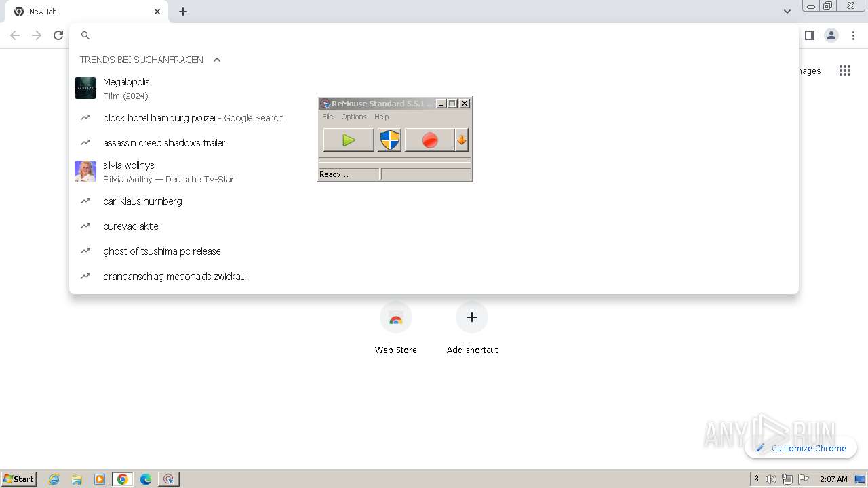
Task: Select the Megalopolis film suggestion
Action: [x=434, y=88]
